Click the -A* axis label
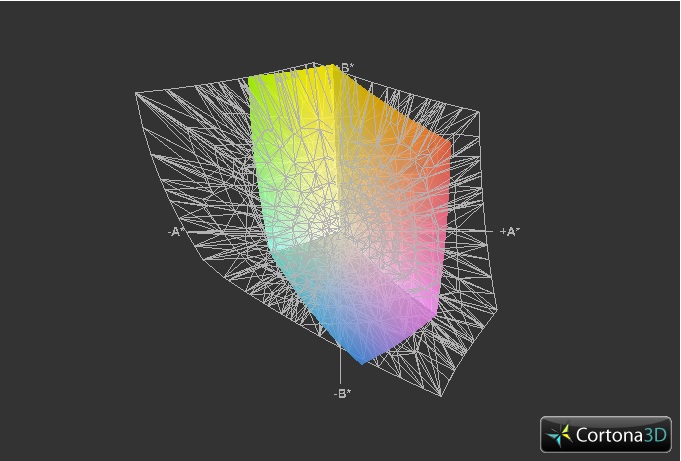681x461 pixels. coord(175,232)
